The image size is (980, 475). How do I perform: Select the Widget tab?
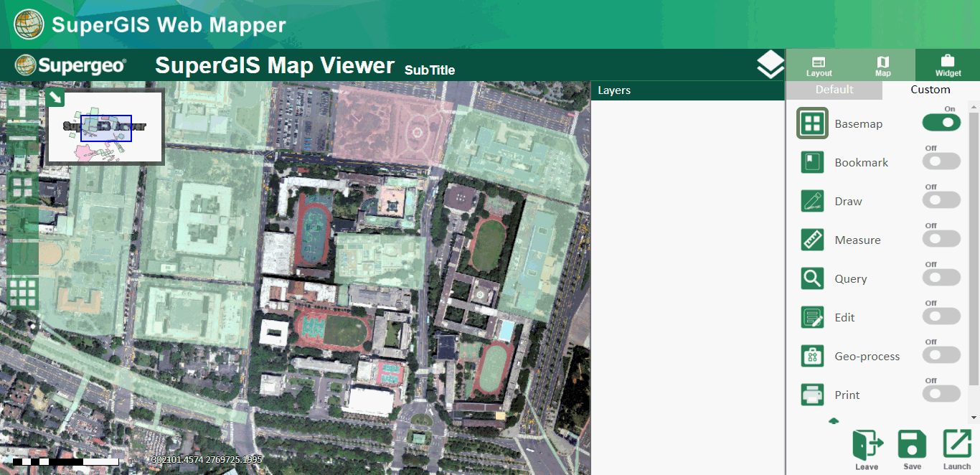(x=948, y=65)
